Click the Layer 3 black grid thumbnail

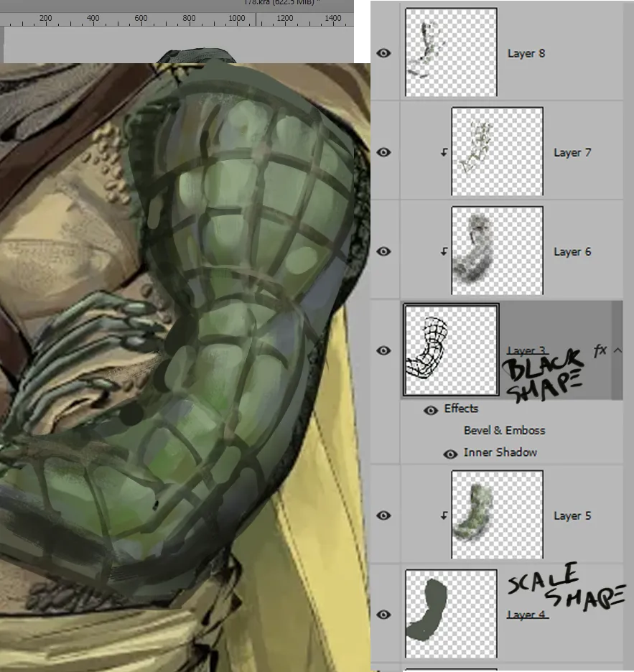(451, 350)
